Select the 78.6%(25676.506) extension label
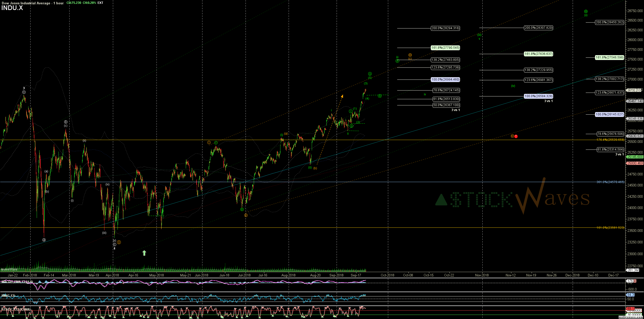Image resolution: width=644 pixels, height=319 pixels. click(x=610, y=134)
